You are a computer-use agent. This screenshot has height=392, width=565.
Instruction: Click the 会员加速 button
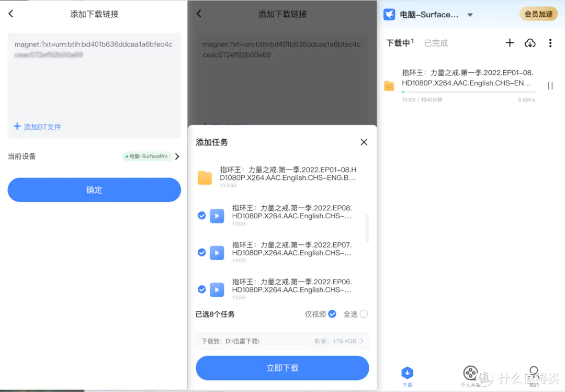[x=538, y=14]
